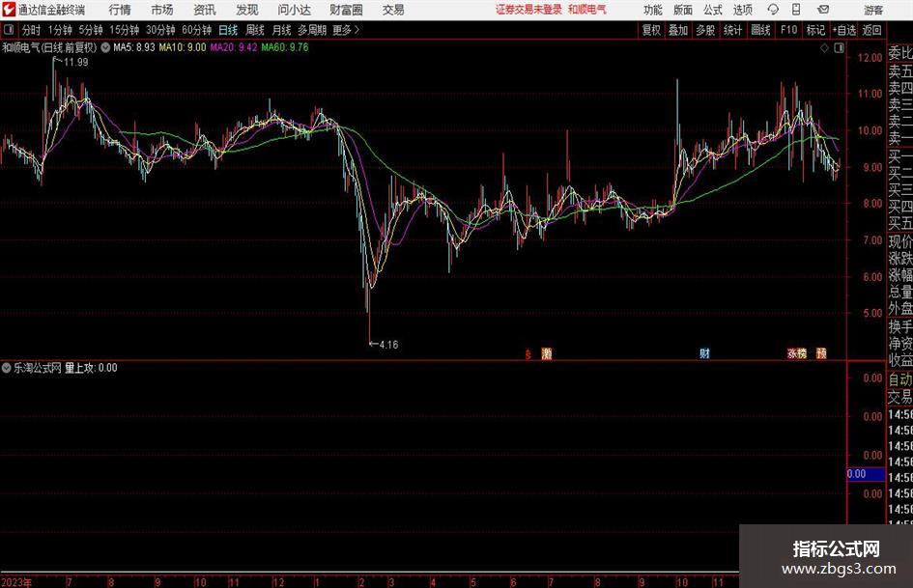Open the mobile phone icon in title bar

pyautogui.click(x=796, y=10)
